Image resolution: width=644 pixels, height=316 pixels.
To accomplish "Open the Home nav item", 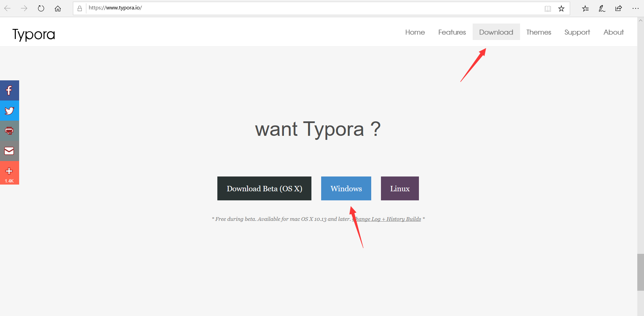I will pos(415,32).
